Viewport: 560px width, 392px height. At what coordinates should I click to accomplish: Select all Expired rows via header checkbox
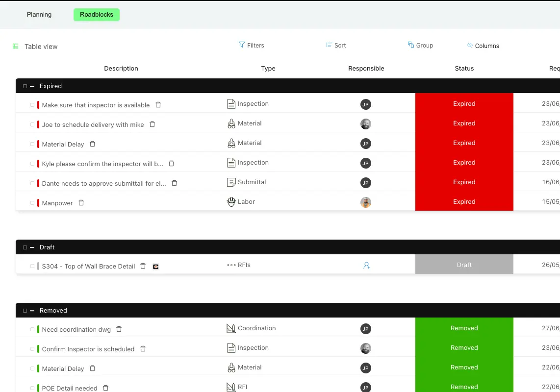coord(25,85)
